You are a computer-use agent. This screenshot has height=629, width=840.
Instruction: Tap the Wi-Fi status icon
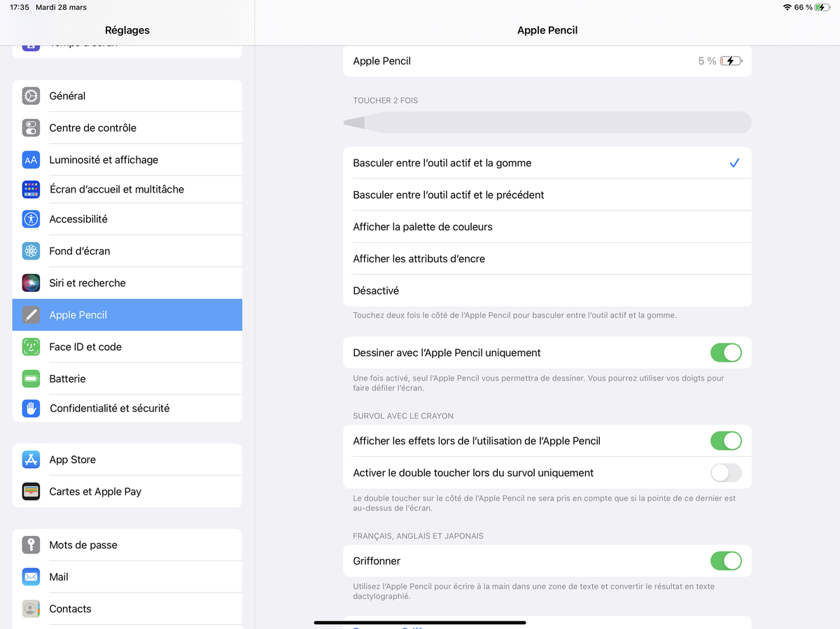tap(787, 7)
